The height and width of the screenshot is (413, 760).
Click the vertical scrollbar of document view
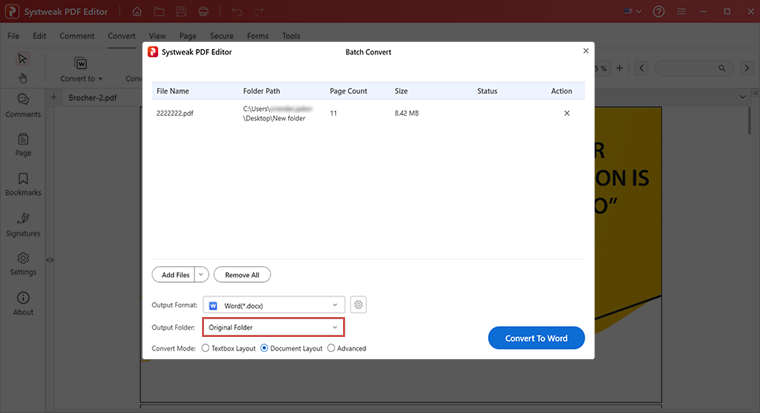(x=750, y=121)
